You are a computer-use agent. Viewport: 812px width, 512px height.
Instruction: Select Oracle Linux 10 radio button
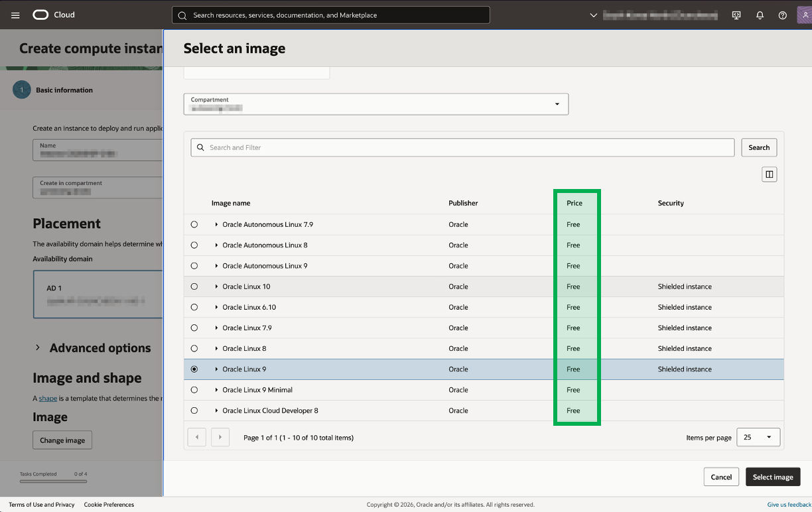coord(194,287)
